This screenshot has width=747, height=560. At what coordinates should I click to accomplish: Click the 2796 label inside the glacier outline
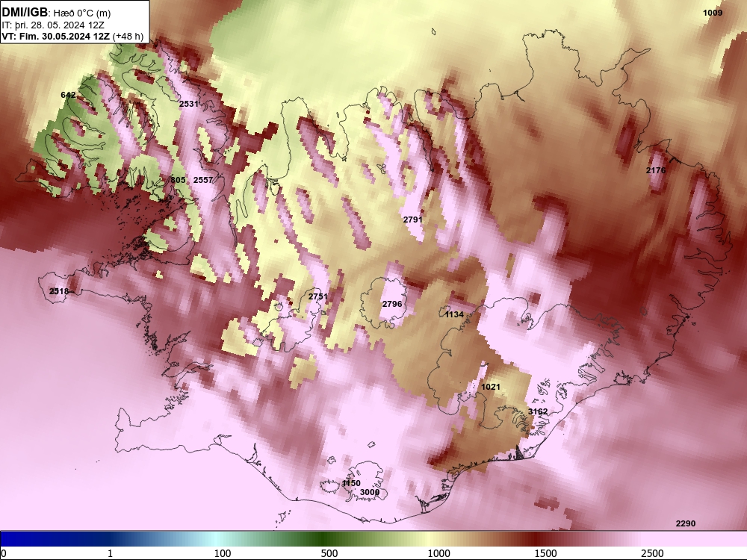[392, 304]
